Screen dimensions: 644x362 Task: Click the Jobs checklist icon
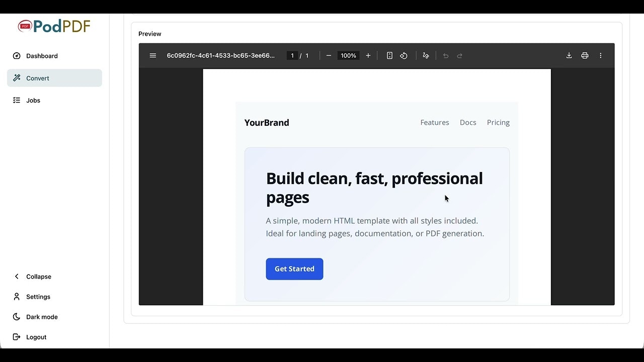[17, 100]
